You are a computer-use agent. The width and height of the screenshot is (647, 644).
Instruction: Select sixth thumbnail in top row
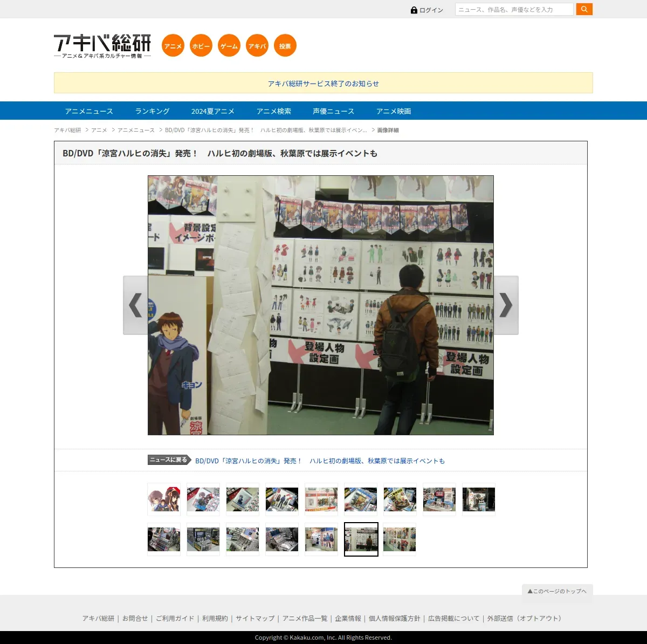(x=361, y=499)
